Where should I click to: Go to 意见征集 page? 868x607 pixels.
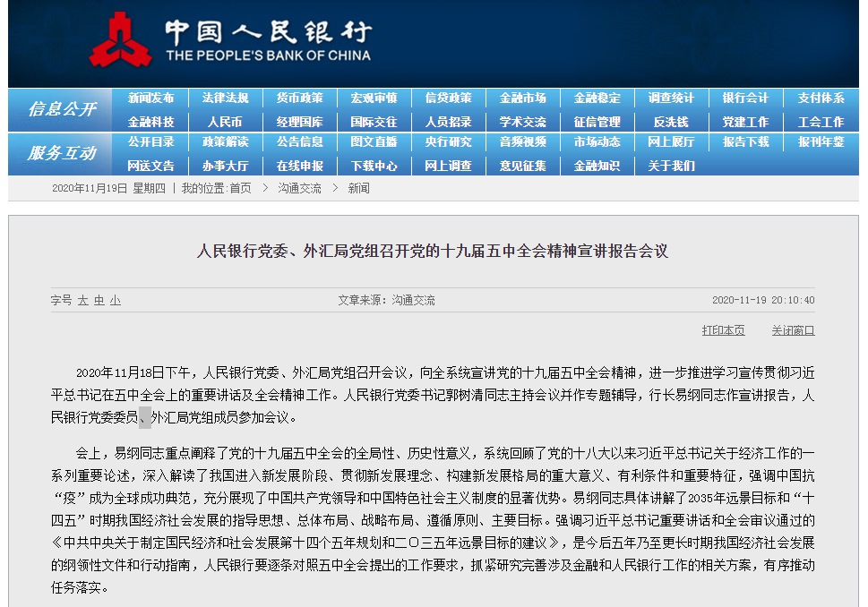click(522, 166)
